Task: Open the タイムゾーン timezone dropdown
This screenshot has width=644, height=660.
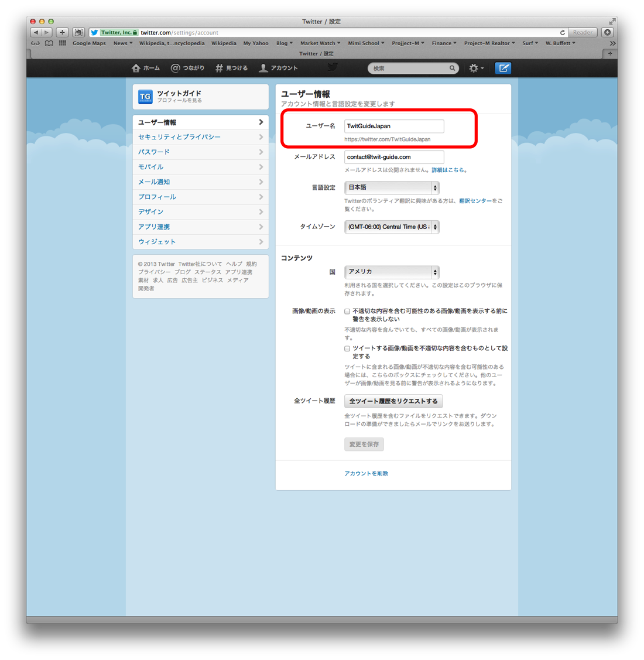Action: pos(392,227)
